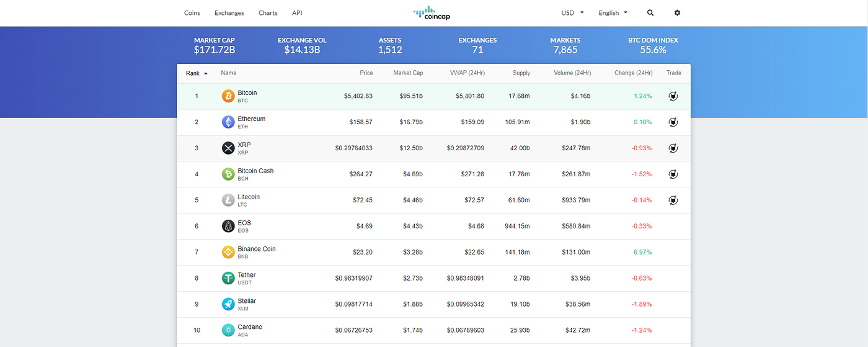The image size is (868, 347).
Task: Click the Ethereum coin logo icon
Action: (x=228, y=122)
